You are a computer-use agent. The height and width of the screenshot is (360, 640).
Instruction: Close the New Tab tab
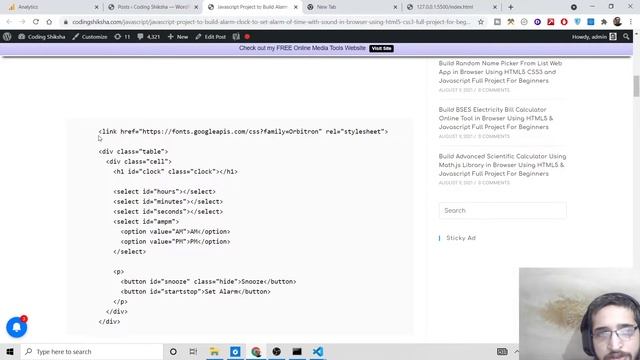tap(395, 7)
